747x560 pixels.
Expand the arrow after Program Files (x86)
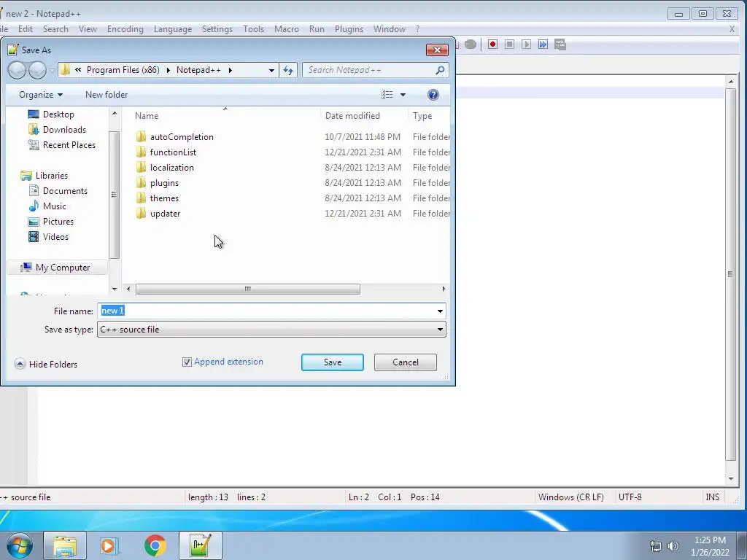pos(169,70)
